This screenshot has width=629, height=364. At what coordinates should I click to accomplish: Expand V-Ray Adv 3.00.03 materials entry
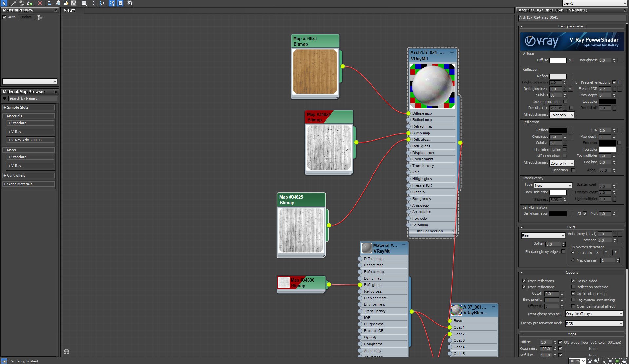[30, 140]
